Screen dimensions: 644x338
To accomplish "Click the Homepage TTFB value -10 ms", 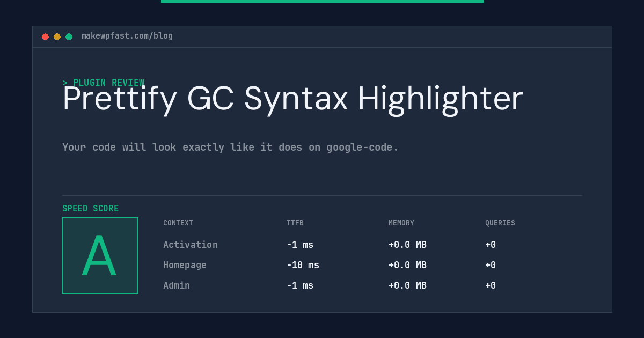I will [303, 265].
